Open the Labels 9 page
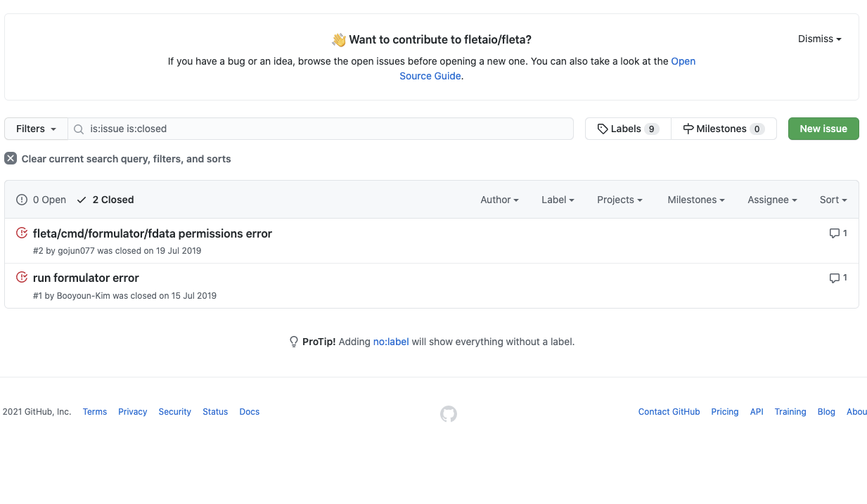The height and width of the screenshot is (504, 867). 628,129
